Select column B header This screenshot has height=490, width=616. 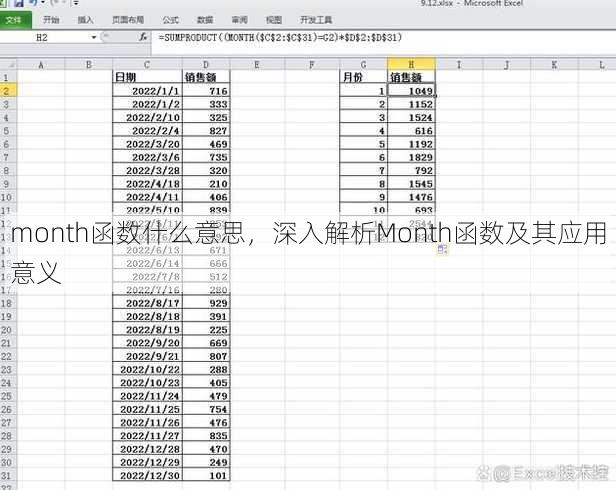pyautogui.click(x=89, y=64)
